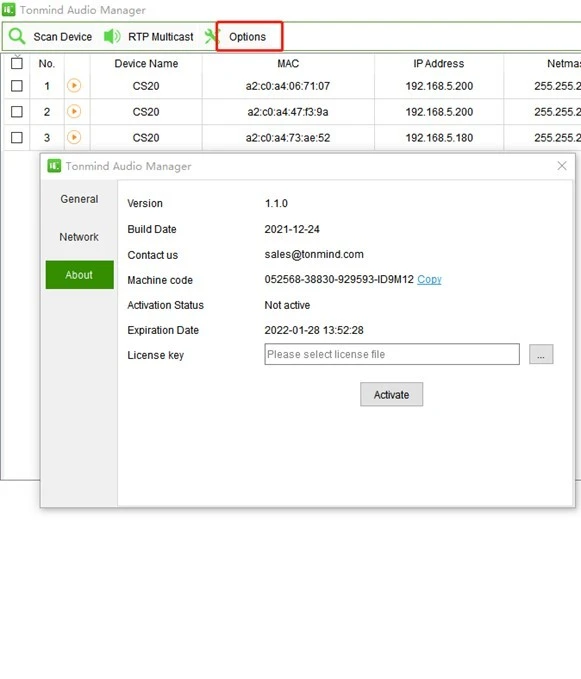The height and width of the screenshot is (679, 581).
Task: Click IP address 192.168.5.180
Action: pos(439,138)
